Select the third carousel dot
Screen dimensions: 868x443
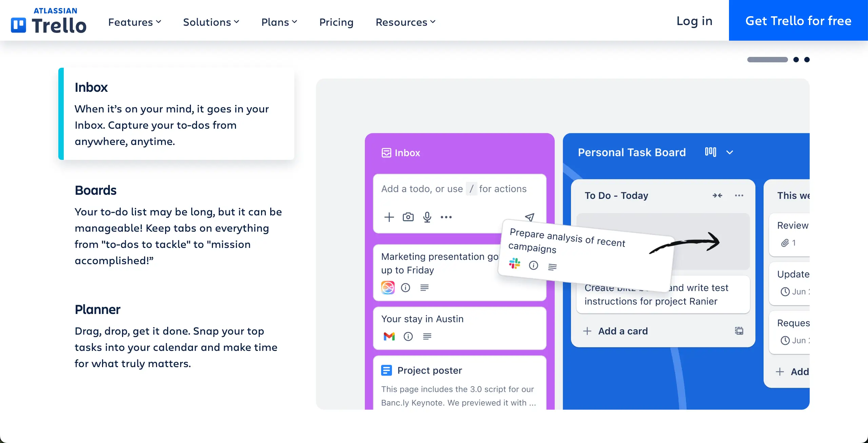(x=807, y=60)
